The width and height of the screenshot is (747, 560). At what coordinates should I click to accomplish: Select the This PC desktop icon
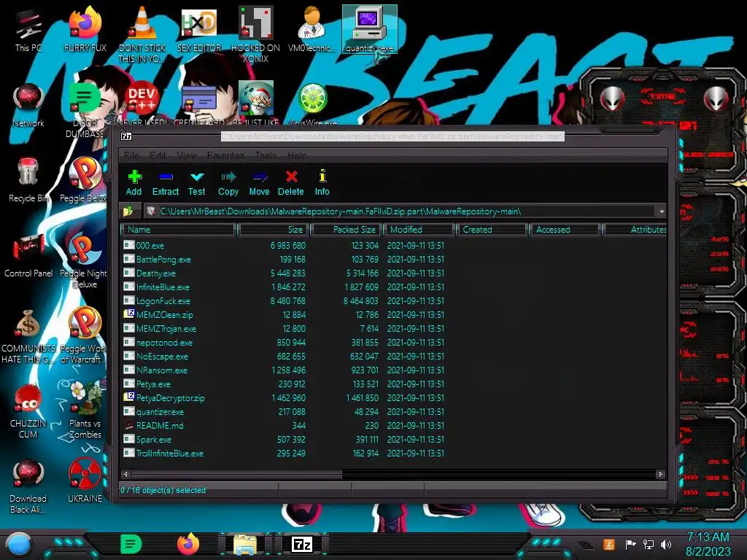pyautogui.click(x=28, y=30)
